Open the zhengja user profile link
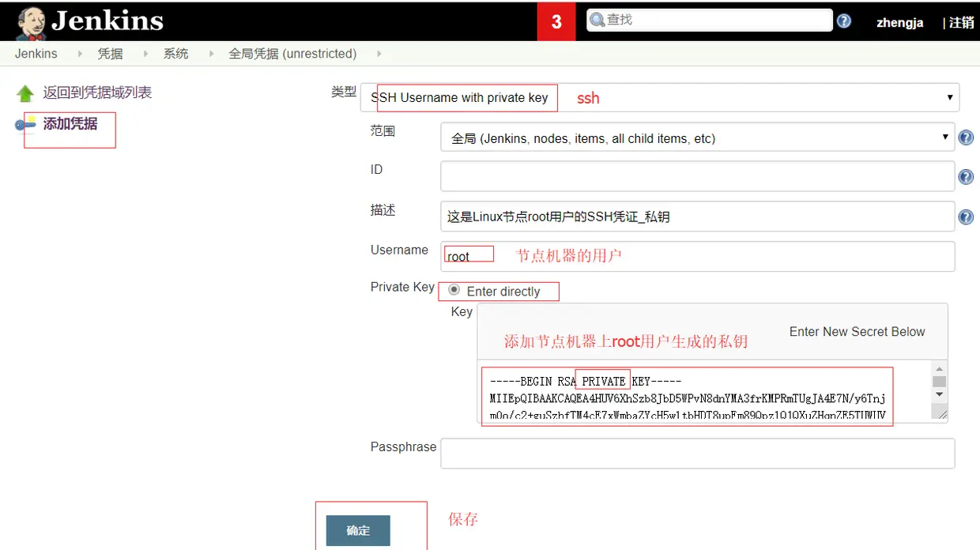The width and height of the screenshot is (980, 550). tap(899, 22)
